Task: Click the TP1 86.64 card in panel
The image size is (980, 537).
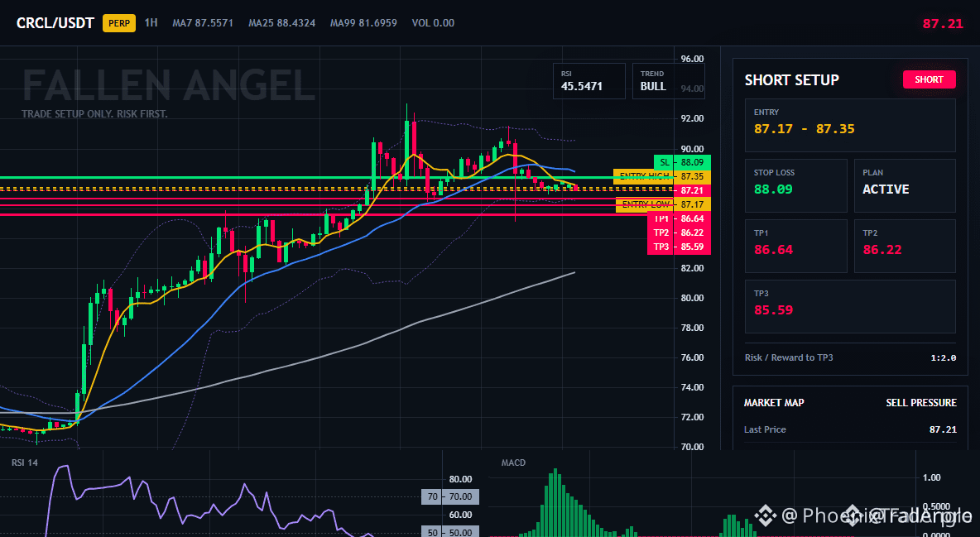Action: coord(795,246)
